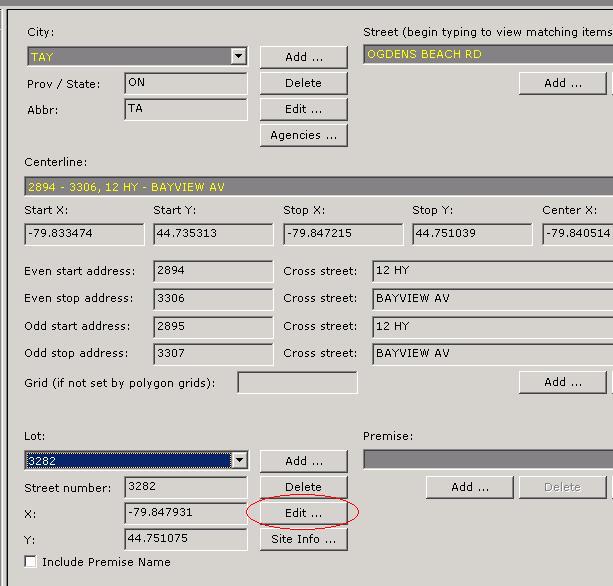Focus the Even start address field

pyautogui.click(x=213, y=271)
